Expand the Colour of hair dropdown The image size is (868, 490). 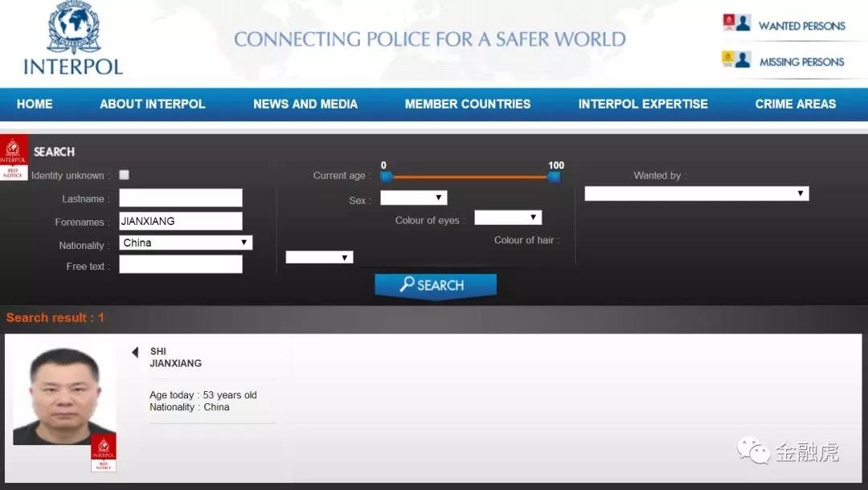tap(319, 257)
